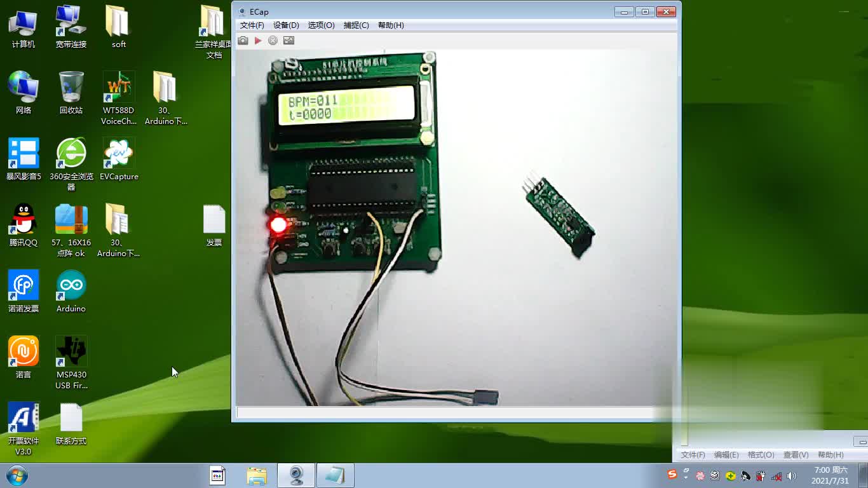
Task: Open the 宽带连接 desktop shortcut
Action: tap(71, 27)
